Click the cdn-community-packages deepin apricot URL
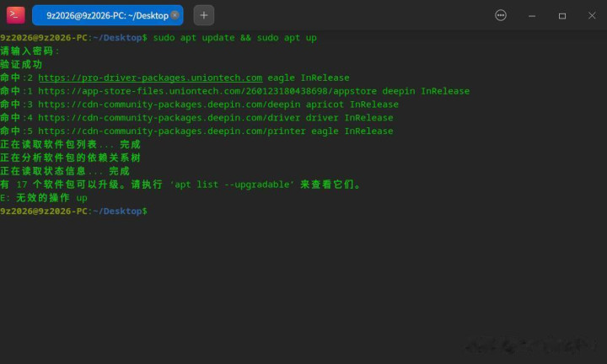Image resolution: width=607 pixels, height=364 pixels. (x=169, y=104)
